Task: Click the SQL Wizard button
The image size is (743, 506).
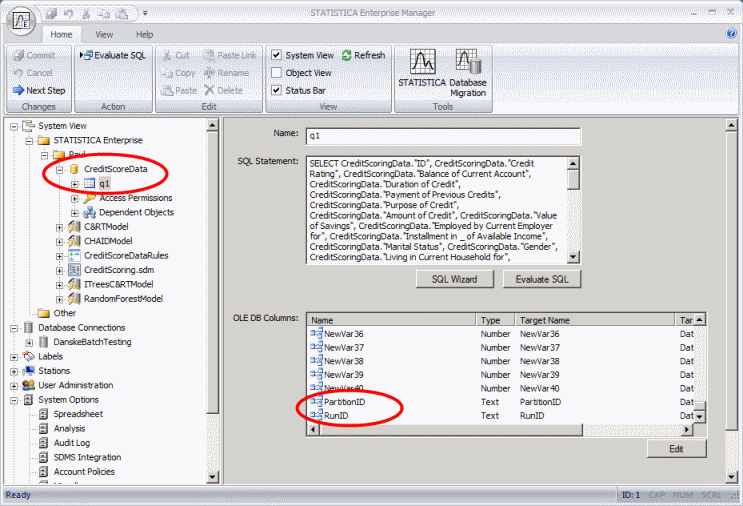Action: coord(454,280)
